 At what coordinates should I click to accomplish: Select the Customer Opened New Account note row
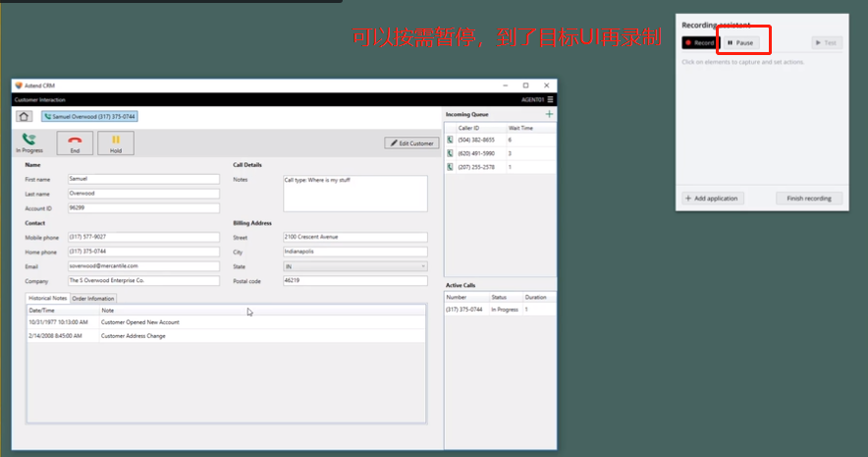click(227, 321)
